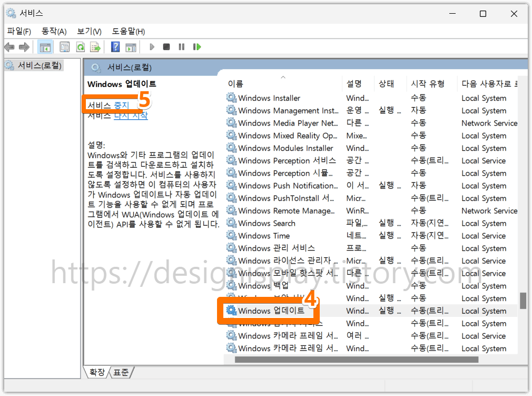Viewport: 532px width, 396px height.
Task: Open the 파일(F) menu
Action: (x=19, y=31)
